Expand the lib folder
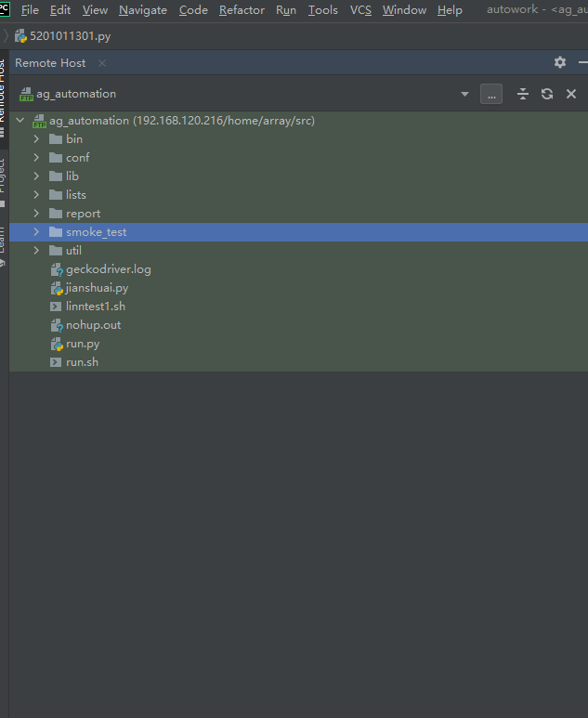The width and height of the screenshot is (588, 718). click(x=36, y=176)
